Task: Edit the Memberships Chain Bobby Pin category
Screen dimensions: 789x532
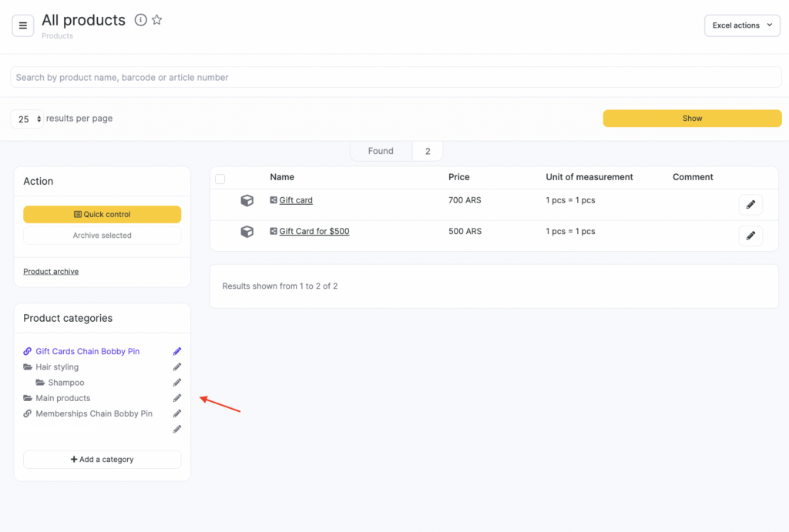Action: click(x=177, y=413)
